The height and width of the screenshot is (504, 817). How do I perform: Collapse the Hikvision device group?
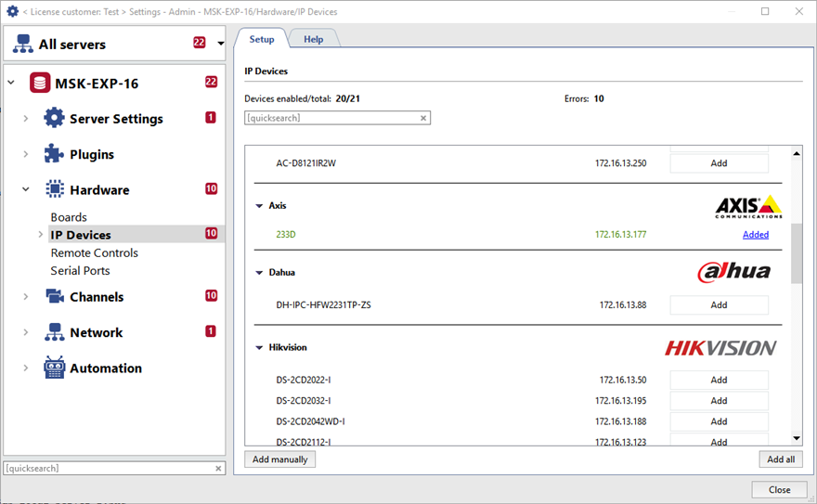click(259, 348)
